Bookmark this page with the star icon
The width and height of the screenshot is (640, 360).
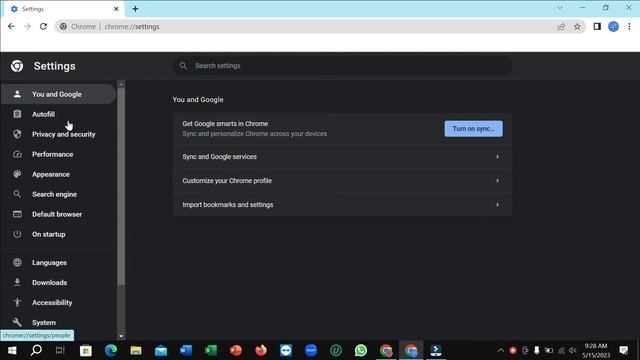tap(577, 27)
